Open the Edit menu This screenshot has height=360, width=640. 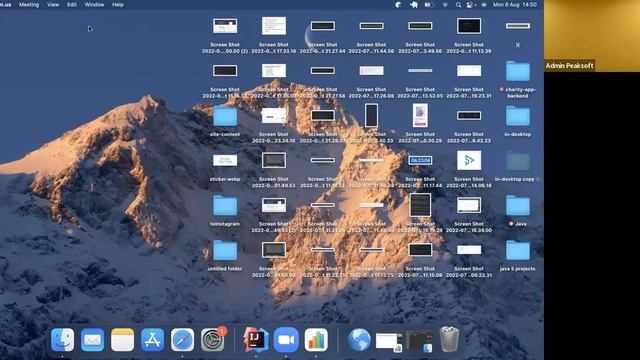tap(72, 4)
